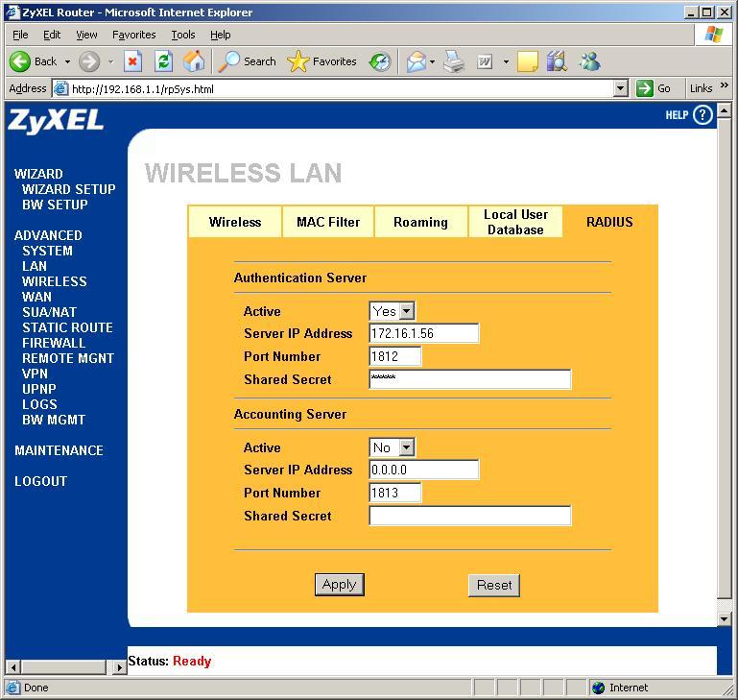Open the LOGS sidebar link
The width and height of the screenshot is (738, 700).
(x=39, y=404)
